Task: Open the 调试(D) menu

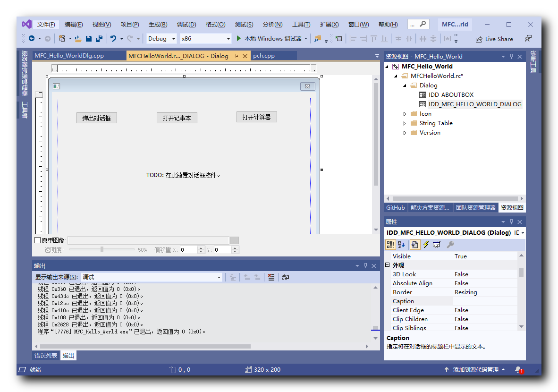Action: [186, 25]
